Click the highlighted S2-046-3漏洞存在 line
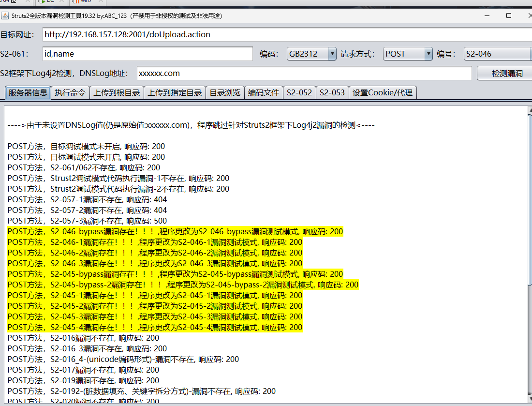 (x=155, y=263)
